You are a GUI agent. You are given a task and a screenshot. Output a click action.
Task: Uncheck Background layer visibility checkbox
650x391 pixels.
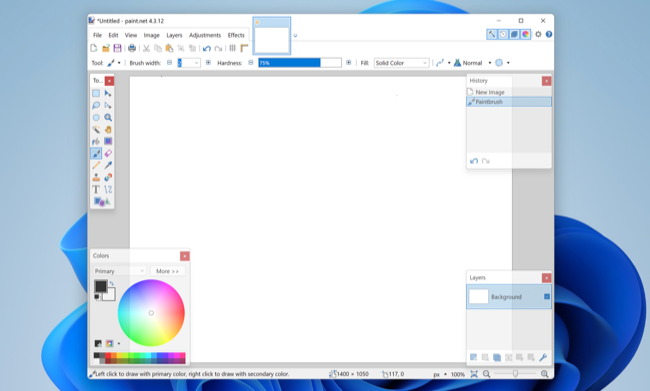pyautogui.click(x=547, y=296)
